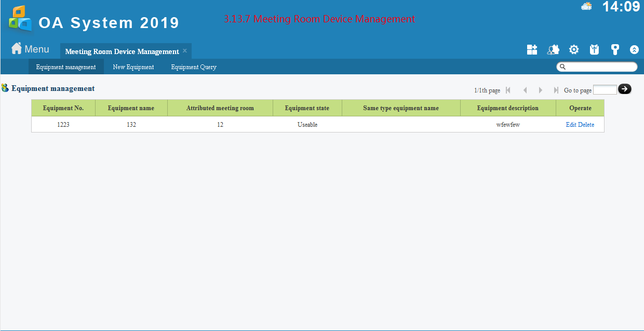Click the weather cloud icon
The width and height of the screenshot is (644, 331).
(586, 6)
